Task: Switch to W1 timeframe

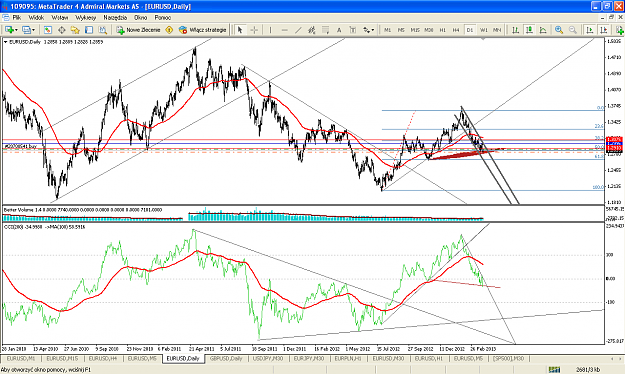Action: coord(483,30)
